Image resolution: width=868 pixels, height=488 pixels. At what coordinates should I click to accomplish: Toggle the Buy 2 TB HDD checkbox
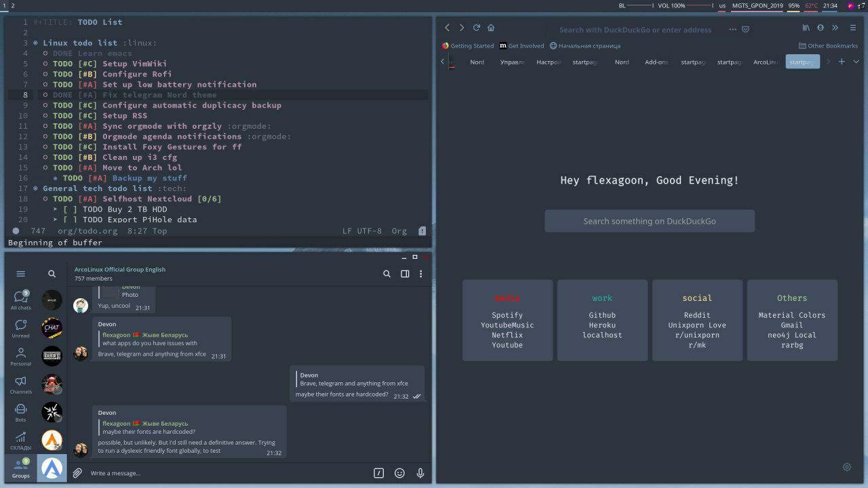click(70, 209)
